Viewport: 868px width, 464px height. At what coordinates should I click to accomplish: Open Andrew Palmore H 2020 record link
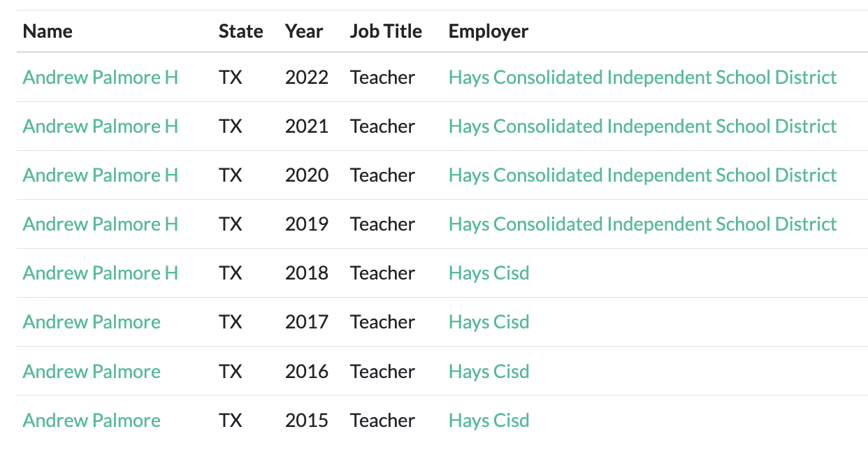coord(100,175)
